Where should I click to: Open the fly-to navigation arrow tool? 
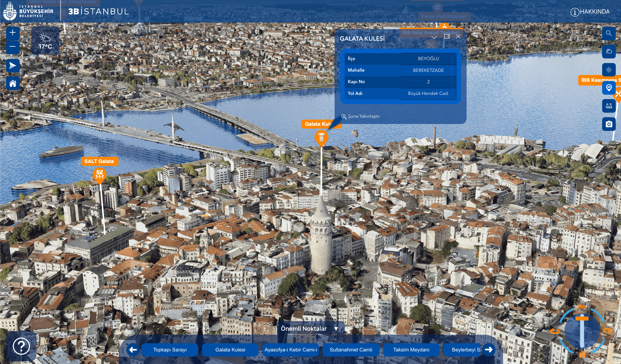[13, 66]
